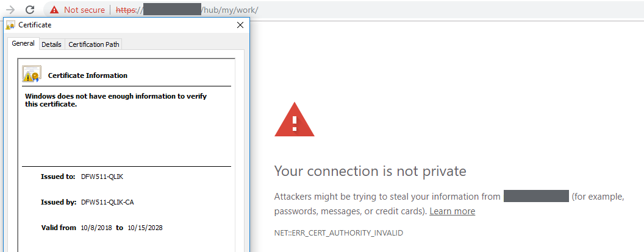The height and width of the screenshot is (252, 644).
Task: Click the Certificate window title icon
Action: [10, 25]
